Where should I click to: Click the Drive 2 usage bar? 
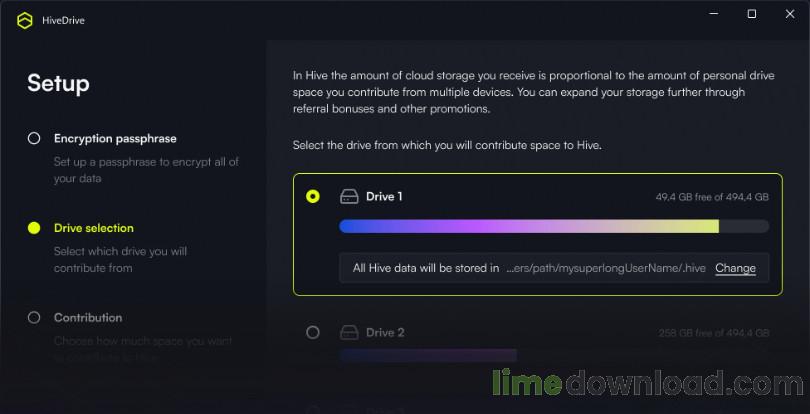pos(428,354)
